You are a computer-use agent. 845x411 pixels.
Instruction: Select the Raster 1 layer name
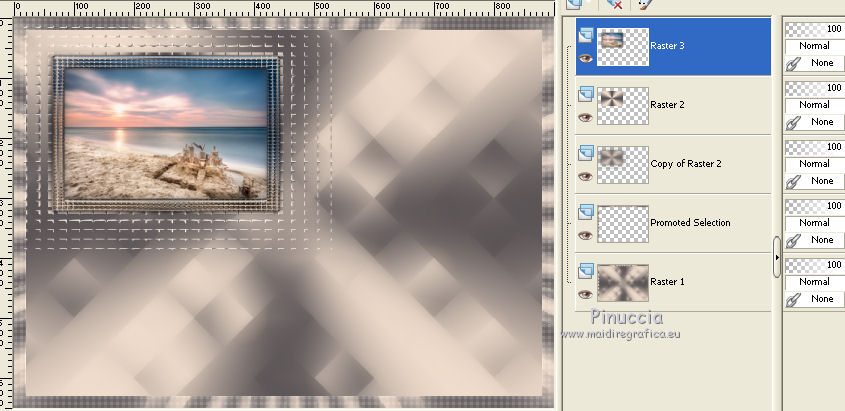667,282
